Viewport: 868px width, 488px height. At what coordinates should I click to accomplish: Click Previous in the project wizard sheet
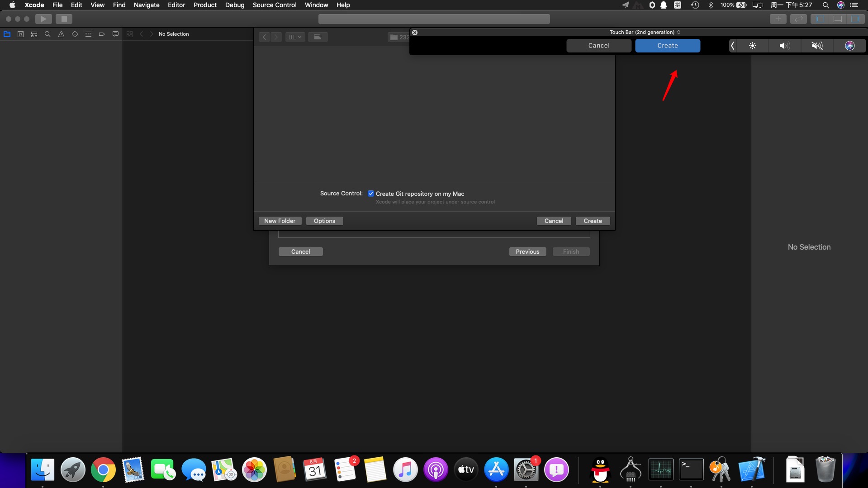click(527, 251)
